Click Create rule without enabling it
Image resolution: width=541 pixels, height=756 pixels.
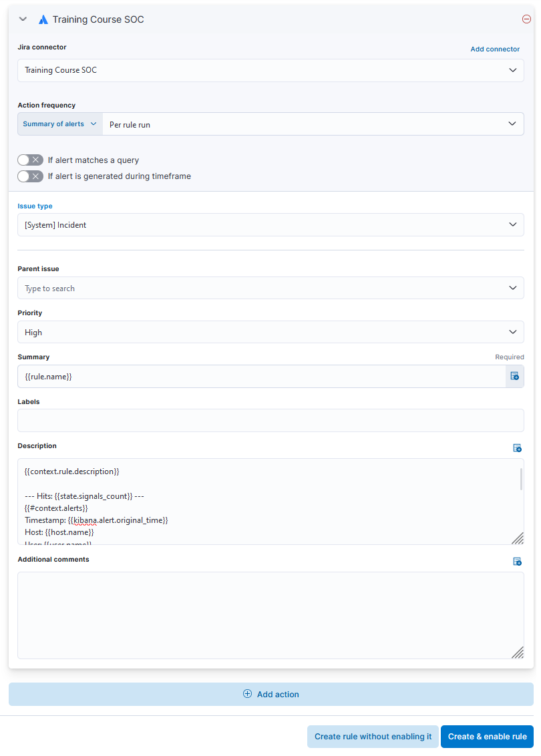(373, 737)
